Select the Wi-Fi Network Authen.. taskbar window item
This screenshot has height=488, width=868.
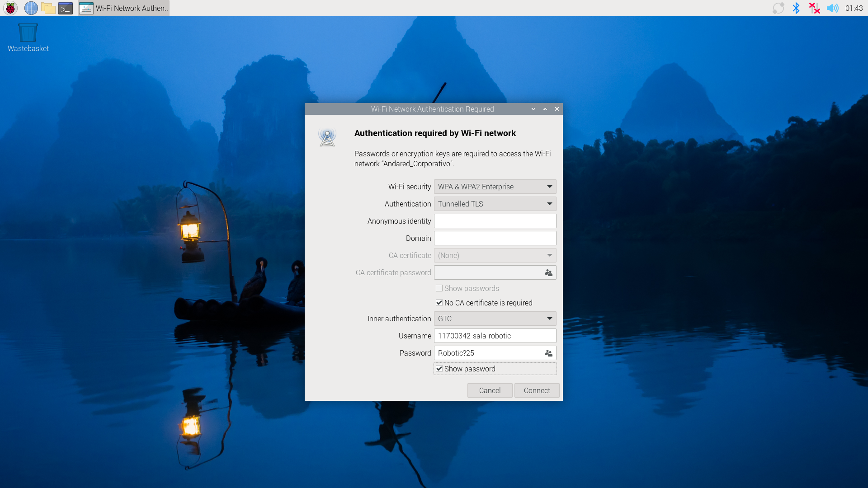(x=124, y=8)
